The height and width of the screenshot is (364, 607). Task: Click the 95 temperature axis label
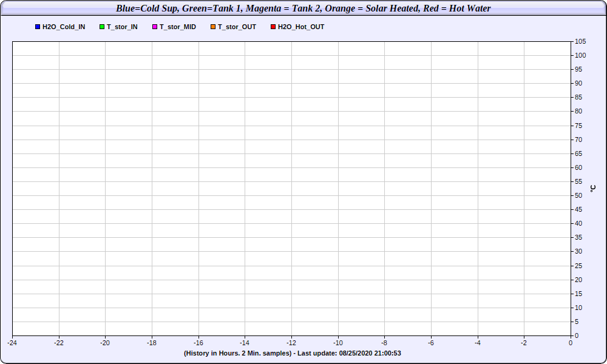click(x=578, y=69)
